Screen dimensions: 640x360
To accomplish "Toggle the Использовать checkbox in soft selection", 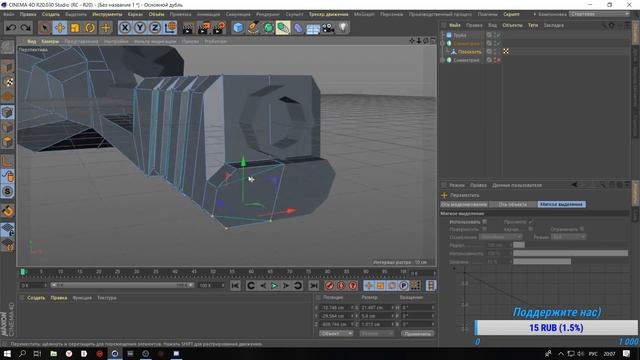I will pos(484,222).
